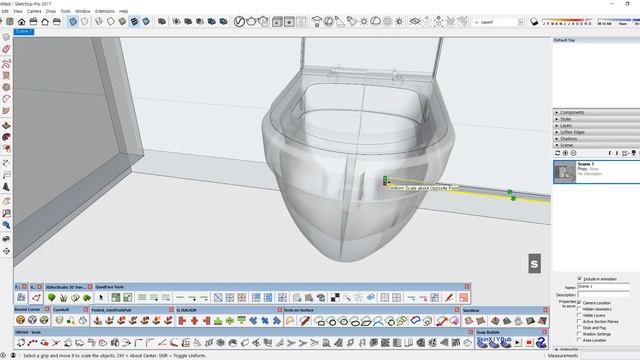
Task: Enable Active Section Planes checkbox
Action: [579, 321]
